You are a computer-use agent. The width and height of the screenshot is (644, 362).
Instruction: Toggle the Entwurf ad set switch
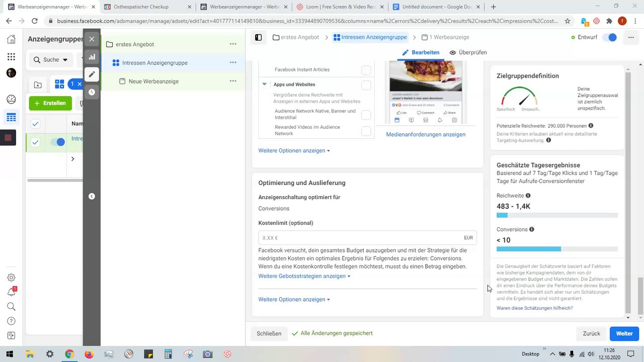click(609, 38)
